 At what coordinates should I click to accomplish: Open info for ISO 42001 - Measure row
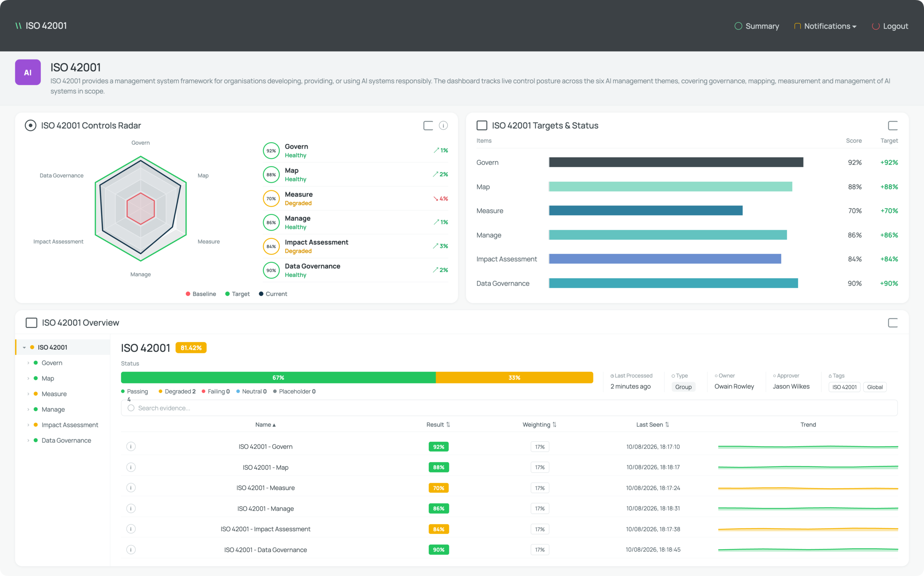click(x=131, y=488)
